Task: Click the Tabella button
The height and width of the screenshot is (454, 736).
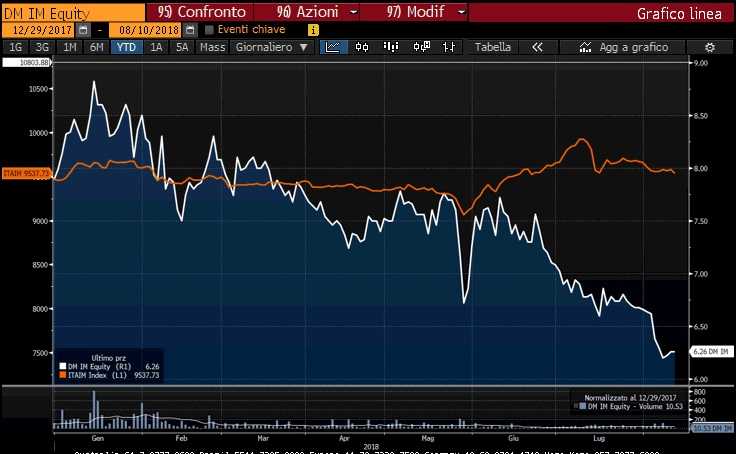Action: coord(492,47)
